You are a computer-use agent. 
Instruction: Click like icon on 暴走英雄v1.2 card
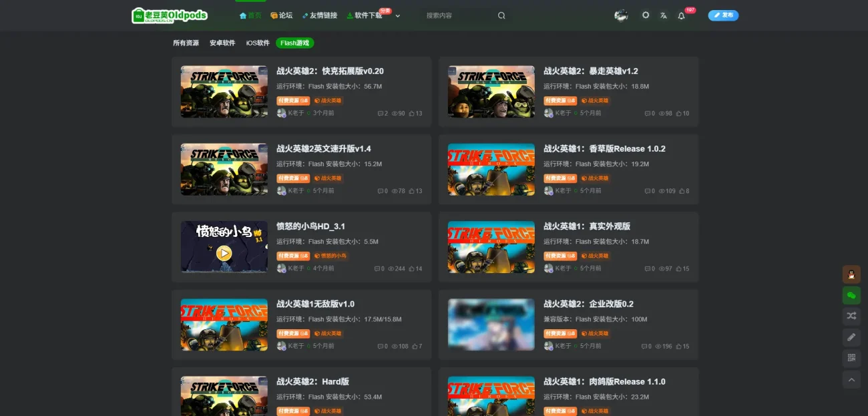(678, 114)
